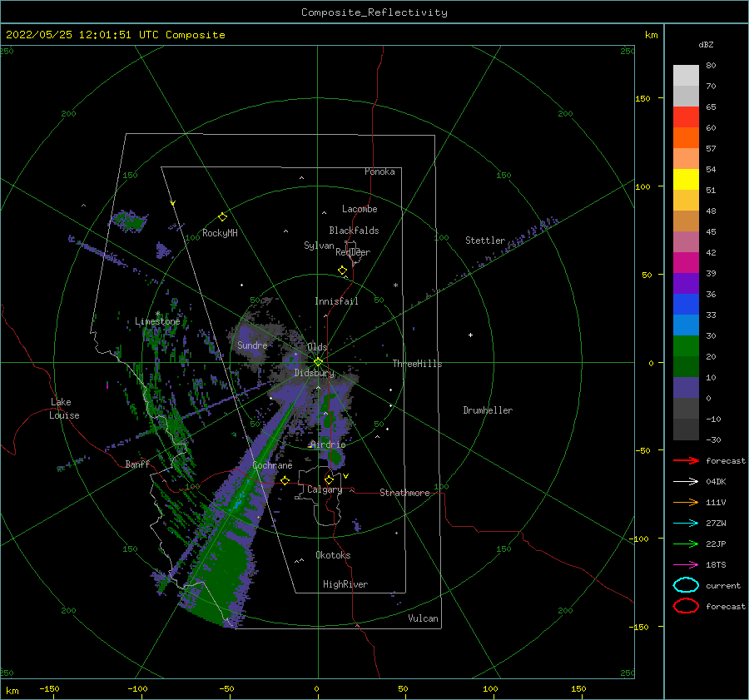This screenshot has width=749, height=700.
Task: Click the yellow diamond marker above Calgary
Action: click(x=329, y=479)
